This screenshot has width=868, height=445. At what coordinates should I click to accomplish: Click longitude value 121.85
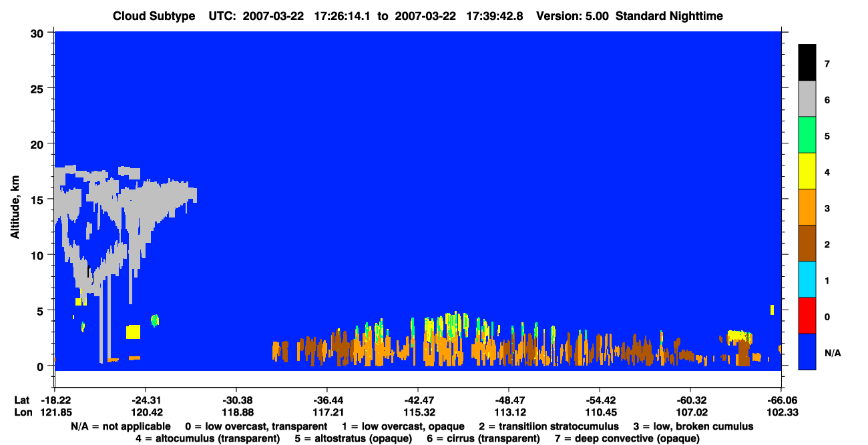[x=55, y=412]
